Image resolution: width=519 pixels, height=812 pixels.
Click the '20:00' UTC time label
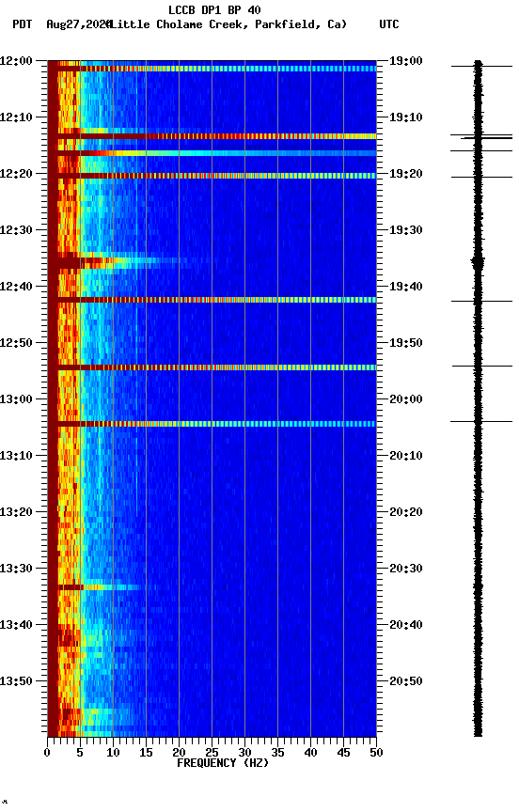coord(406,399)
